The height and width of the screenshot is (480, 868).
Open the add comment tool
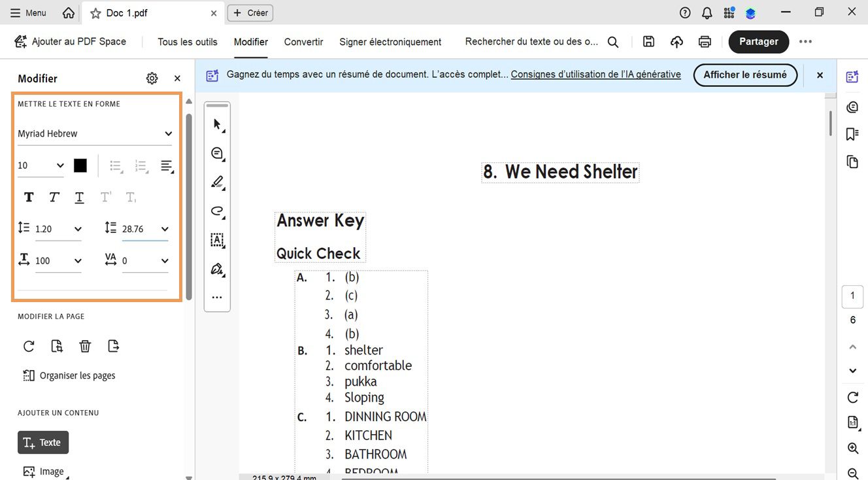pyautogui.click(x=216, y=153)
